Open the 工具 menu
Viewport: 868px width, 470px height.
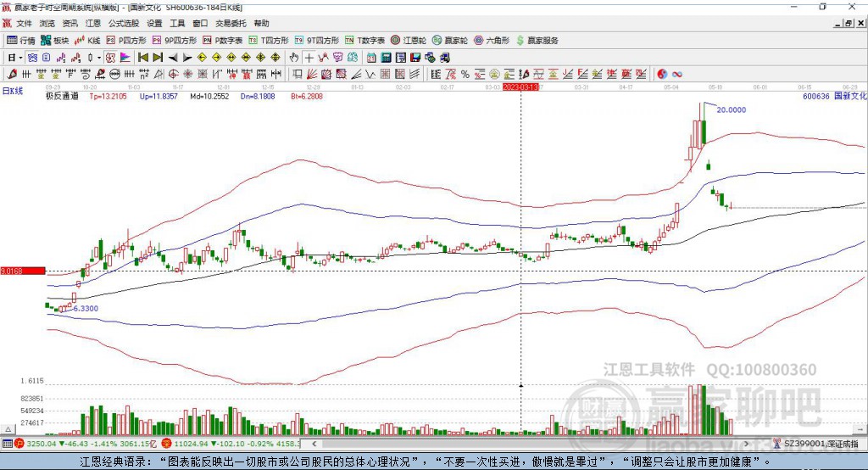click(177, 23)
